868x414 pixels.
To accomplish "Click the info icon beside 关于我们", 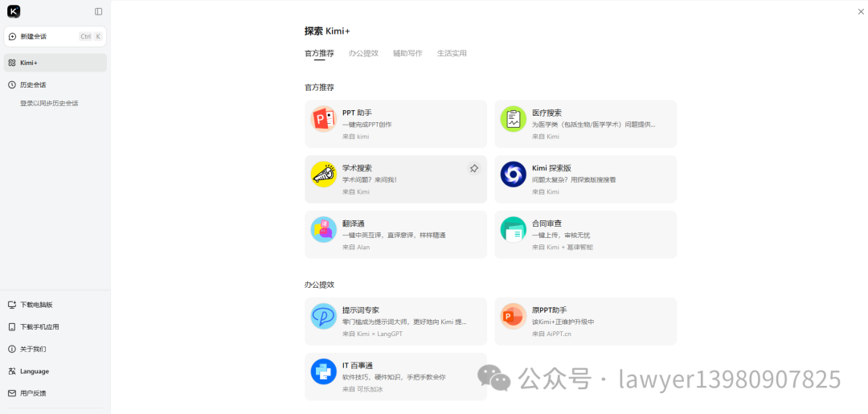I will [x=12, y=349].
